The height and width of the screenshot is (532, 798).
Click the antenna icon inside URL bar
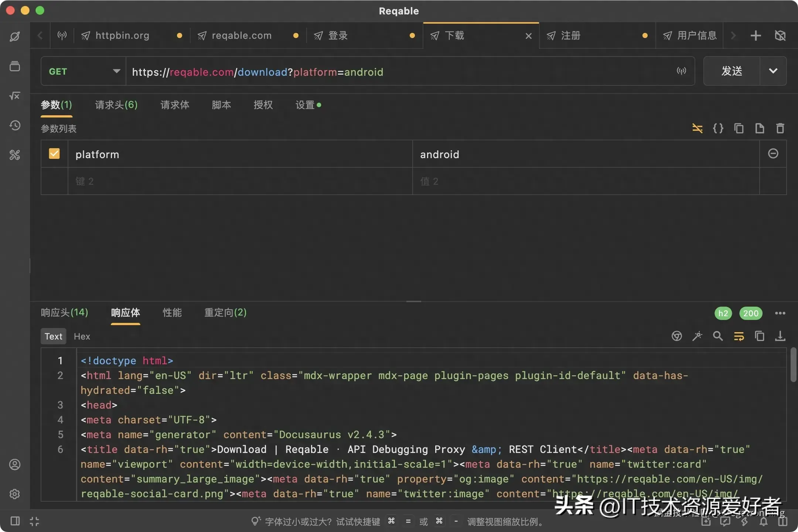pos(682,71)
